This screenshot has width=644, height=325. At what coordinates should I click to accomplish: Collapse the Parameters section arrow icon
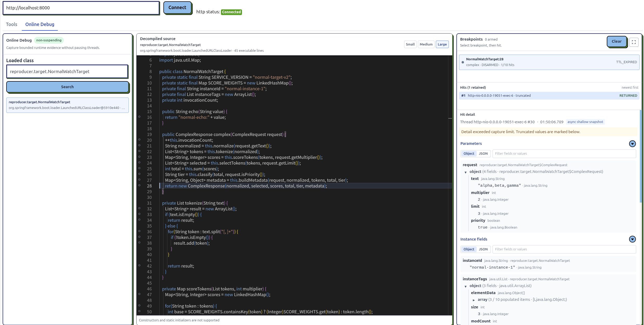click(632, 144)
